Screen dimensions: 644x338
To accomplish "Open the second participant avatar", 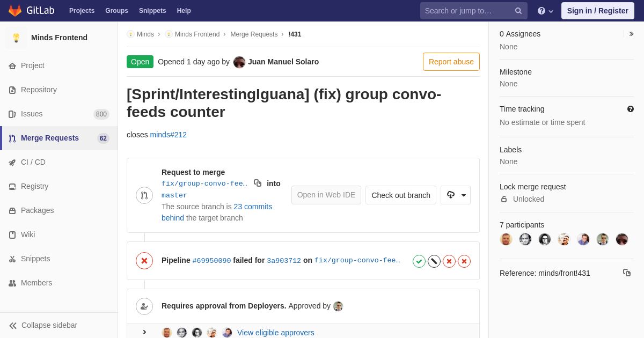I will [525, 239].
